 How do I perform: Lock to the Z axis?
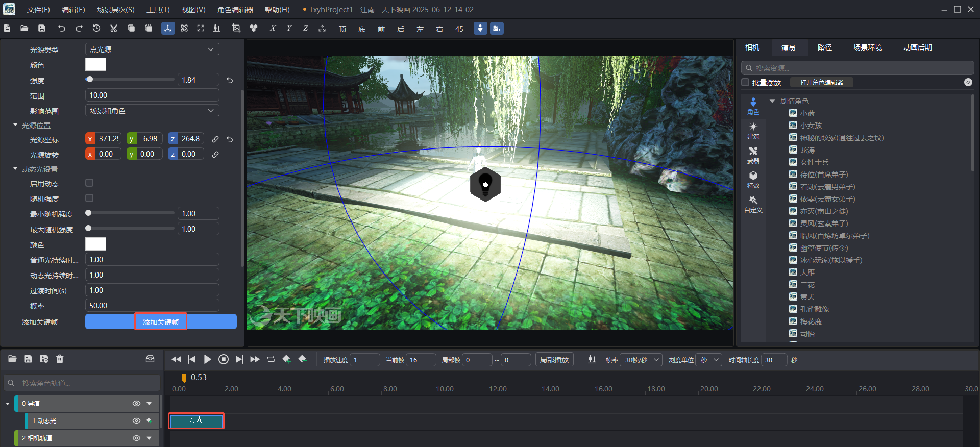pyautogui.click(x=305, y=29)
